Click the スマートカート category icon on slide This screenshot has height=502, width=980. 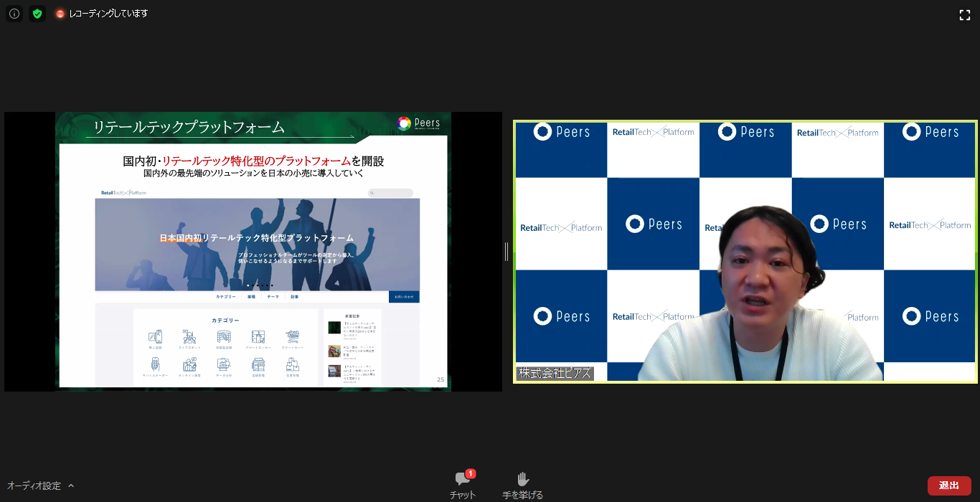[x=292, y=338]
